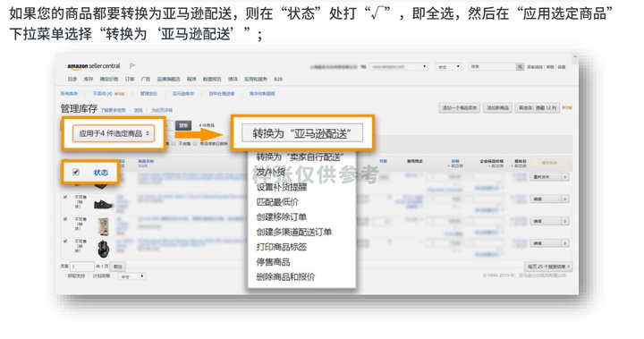The height and width of the screenshot is (339, 644).
Task: Click the flag icon beside the logo
Action: pos(132,66)
